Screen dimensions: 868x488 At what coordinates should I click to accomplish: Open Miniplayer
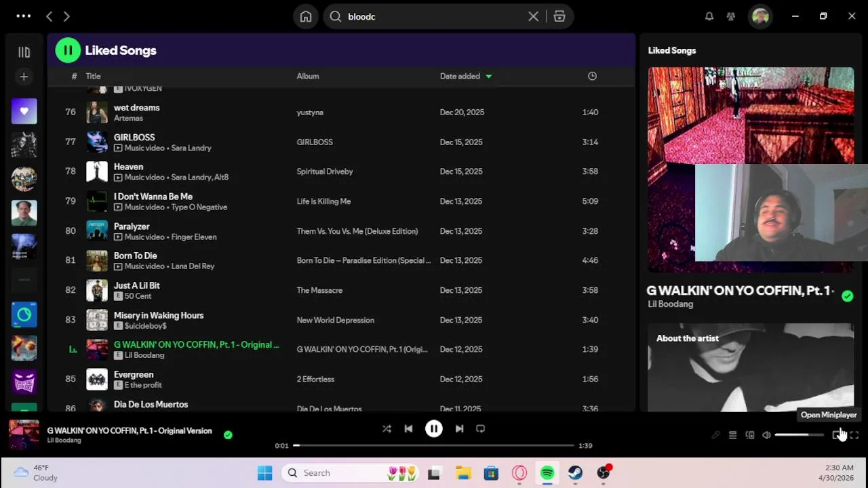[837, 435]
